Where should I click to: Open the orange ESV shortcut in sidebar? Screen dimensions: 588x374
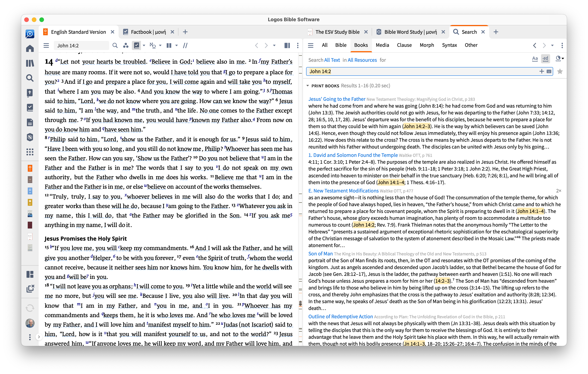click(30, 168)
